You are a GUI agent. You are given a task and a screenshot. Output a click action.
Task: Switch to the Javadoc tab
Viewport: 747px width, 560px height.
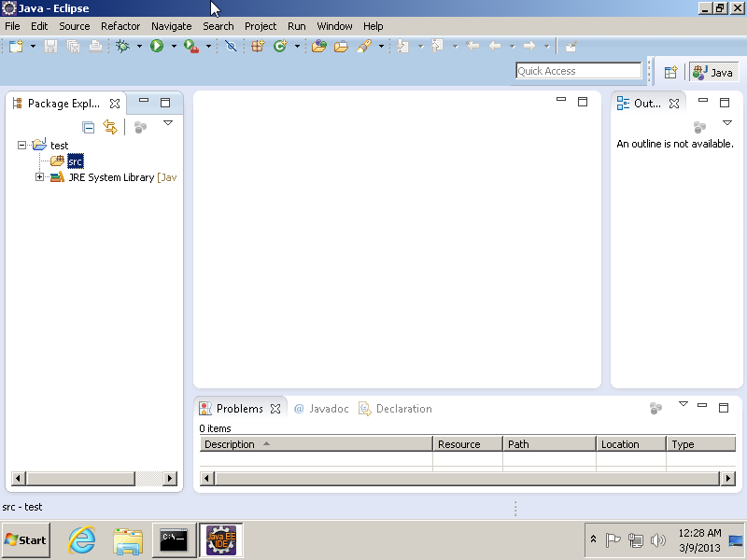(x=321, y=409)
